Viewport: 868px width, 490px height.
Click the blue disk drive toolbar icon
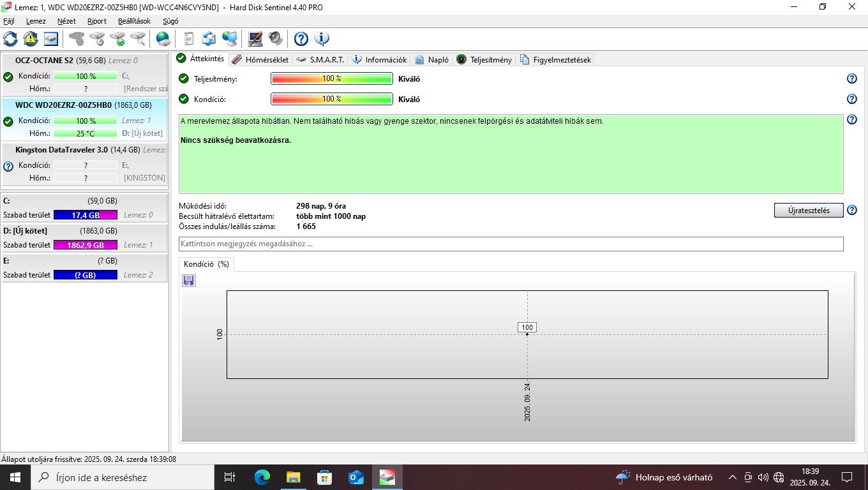click(51, 39)
